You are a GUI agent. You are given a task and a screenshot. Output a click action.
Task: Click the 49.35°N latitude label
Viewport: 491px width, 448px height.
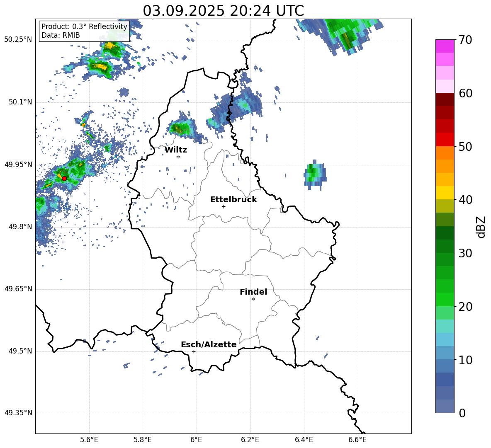coord(18,413)
